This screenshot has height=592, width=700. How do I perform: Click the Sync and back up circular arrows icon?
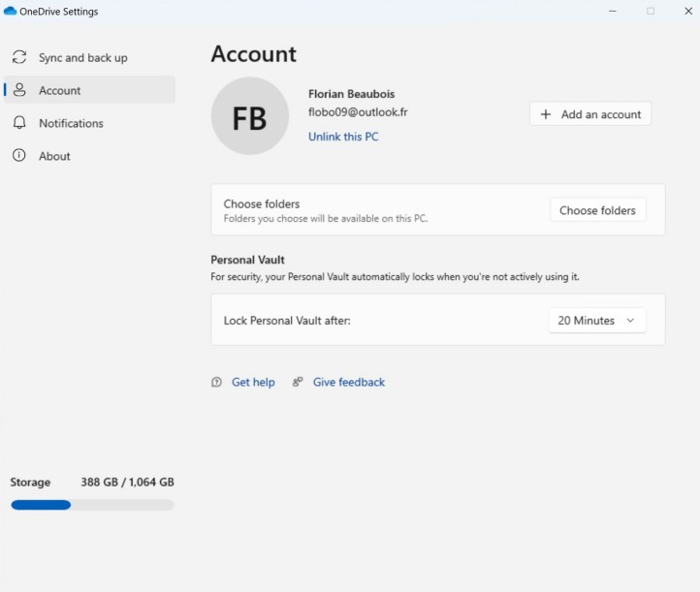[x=19, y=57]
